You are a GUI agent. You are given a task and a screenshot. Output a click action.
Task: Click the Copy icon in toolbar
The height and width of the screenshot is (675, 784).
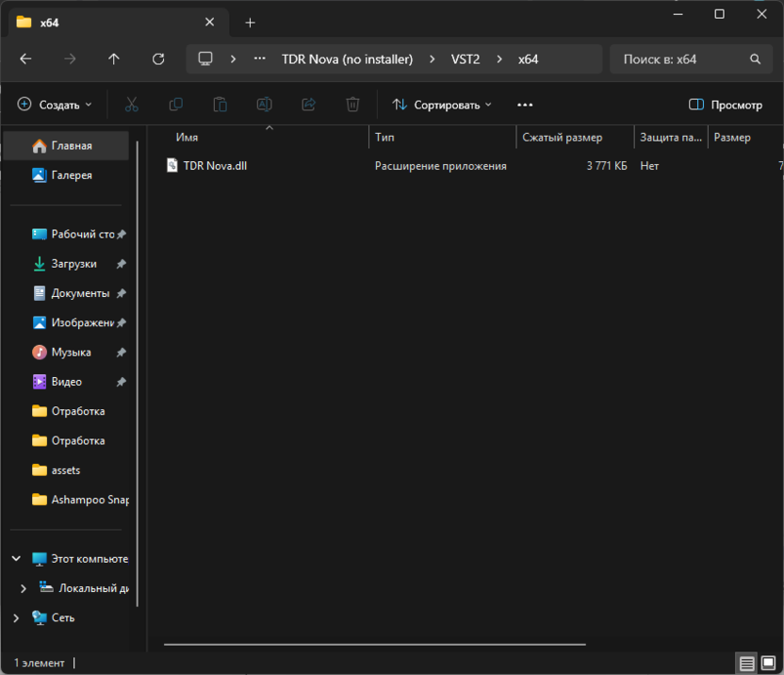(175, 105)
